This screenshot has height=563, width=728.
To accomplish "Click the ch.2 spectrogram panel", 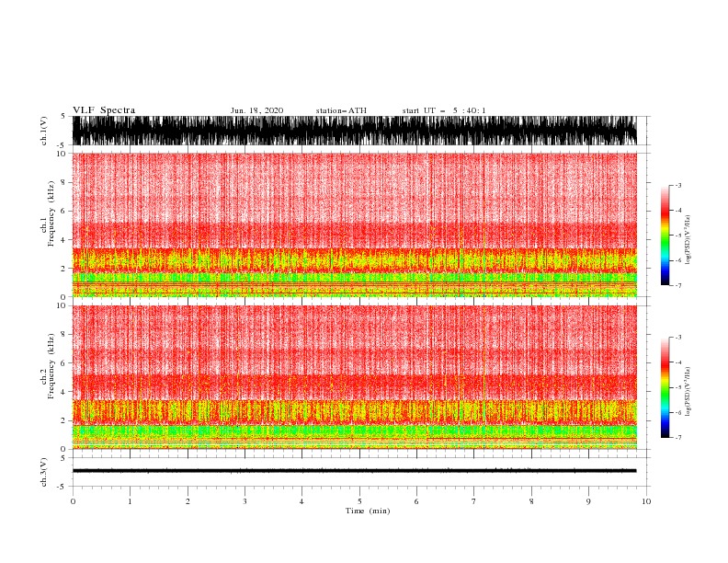I will (355, 377).
